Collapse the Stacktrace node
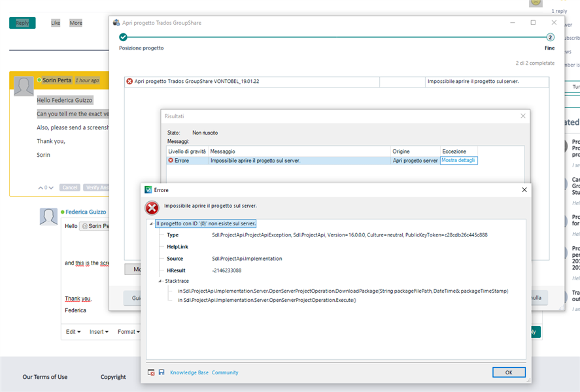 click(x=160, y=281)
